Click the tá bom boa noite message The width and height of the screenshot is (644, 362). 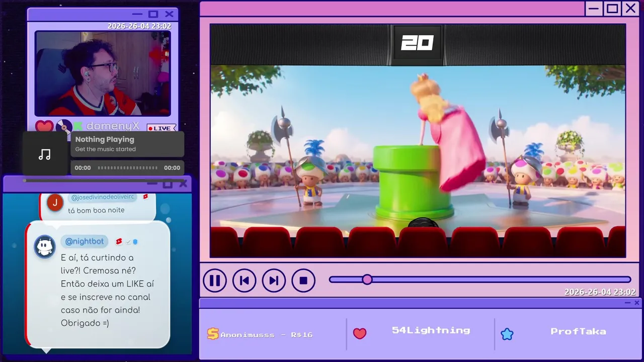(x=96, y=210)
